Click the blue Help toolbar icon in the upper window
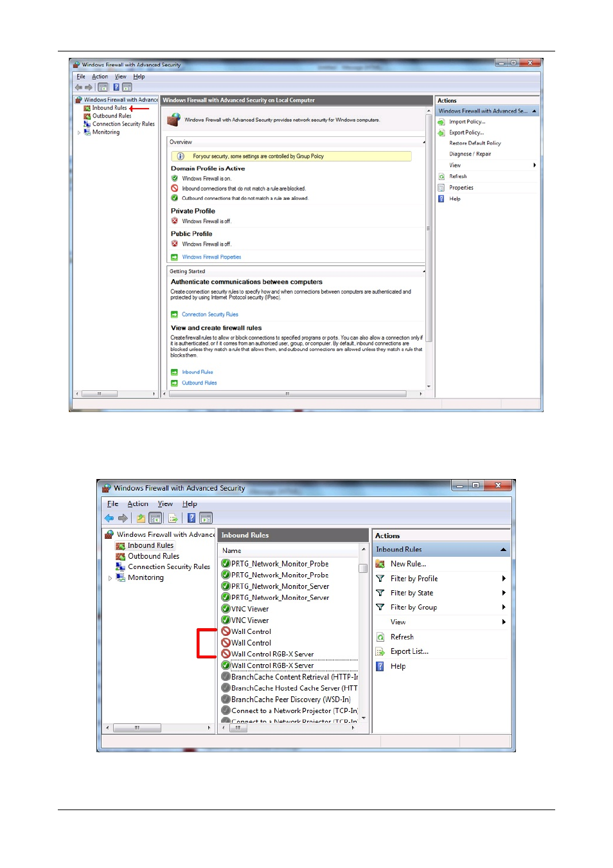613x868 pixels. coord(116,87)
